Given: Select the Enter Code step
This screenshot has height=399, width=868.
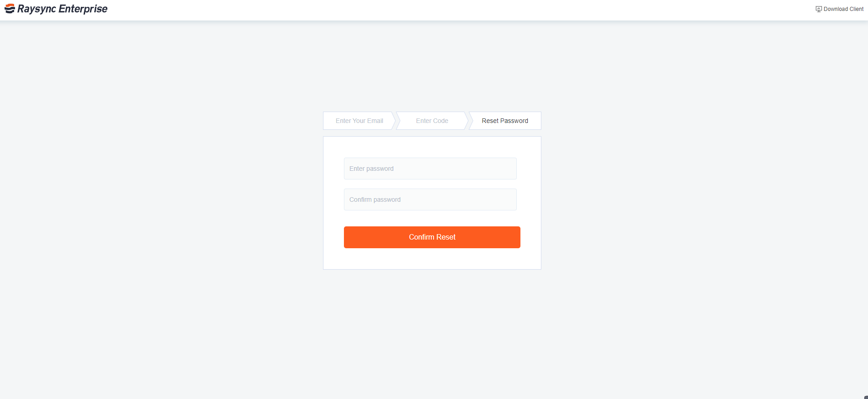Looking at the screenshot, I should pyautogui.click(x=432, y=121).
